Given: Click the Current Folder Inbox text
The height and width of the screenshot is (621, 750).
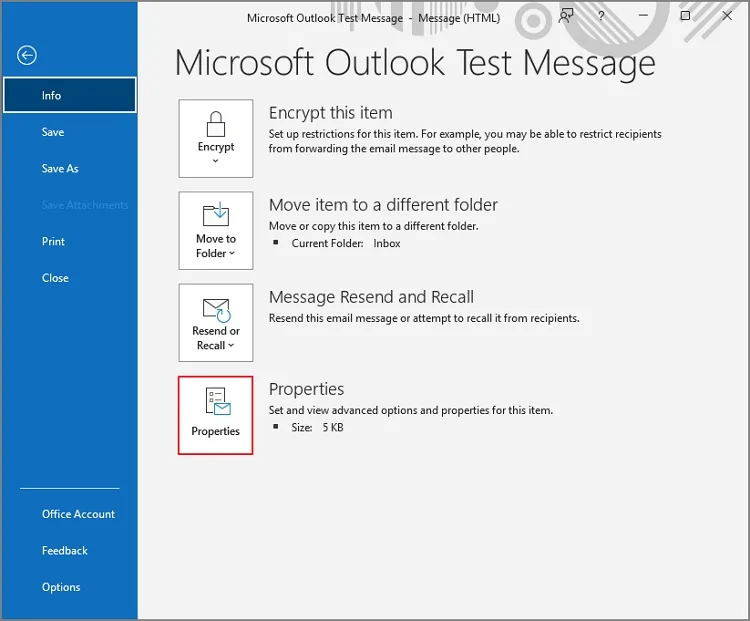Looking at the screenshot, I should (x=346, y=243).
